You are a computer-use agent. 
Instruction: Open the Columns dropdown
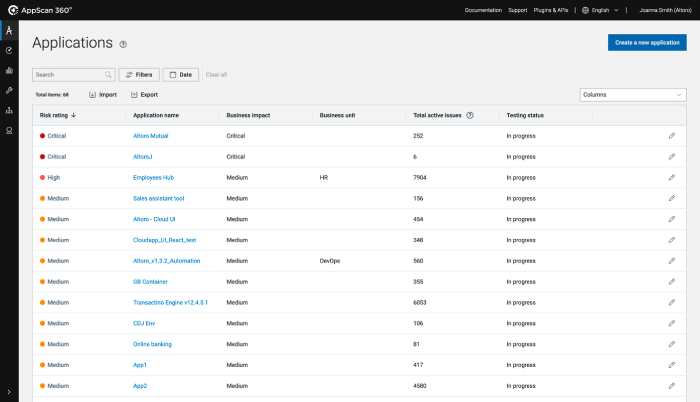pos(632,94)
